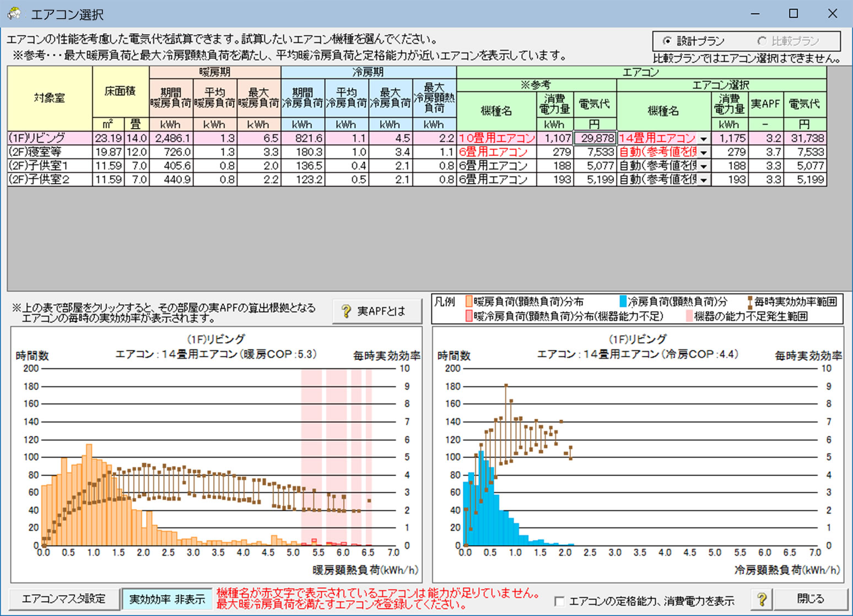Screen dimensions: 853x616
Task: Open air conditioner dropdown for (2F)子供室2
Action: 704,180
